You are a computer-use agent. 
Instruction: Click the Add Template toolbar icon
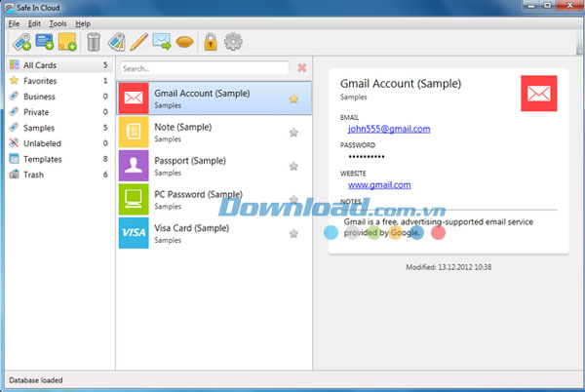45,42
